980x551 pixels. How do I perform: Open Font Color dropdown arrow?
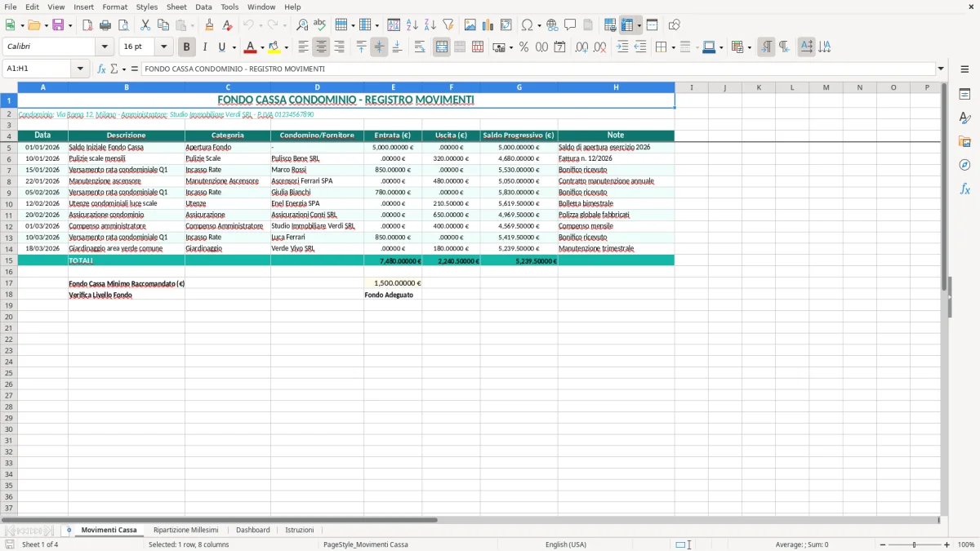tap(262, 47)
